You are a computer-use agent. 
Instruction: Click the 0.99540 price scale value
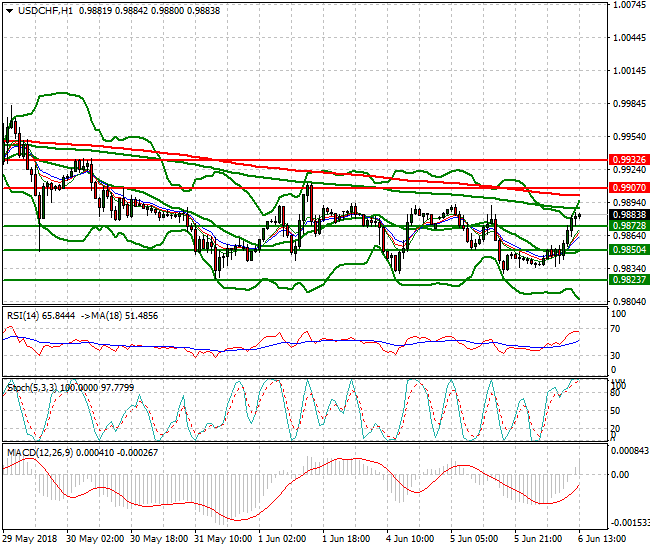point(630,137)
